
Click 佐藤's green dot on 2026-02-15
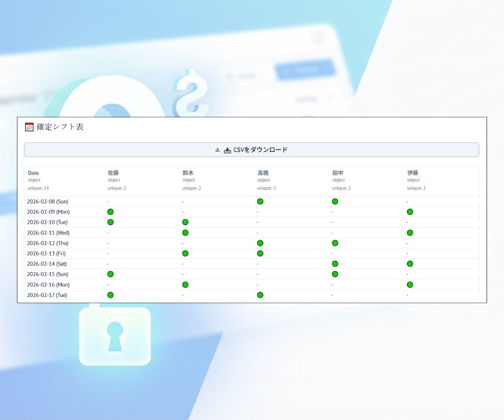110,274
